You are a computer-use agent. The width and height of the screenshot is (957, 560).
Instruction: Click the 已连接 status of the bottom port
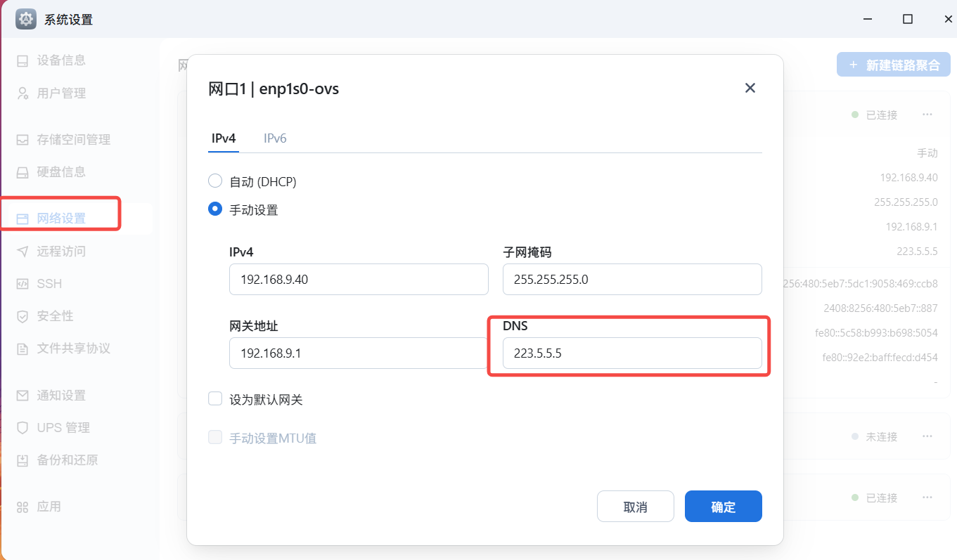pyautogui.click(x=881, y=497)
